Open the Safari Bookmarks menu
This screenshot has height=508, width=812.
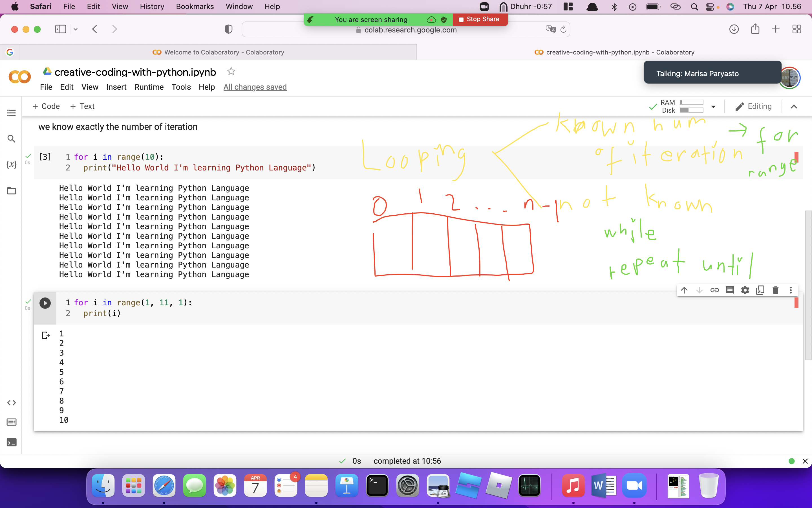pyautogui.click(x=195, y=6)
